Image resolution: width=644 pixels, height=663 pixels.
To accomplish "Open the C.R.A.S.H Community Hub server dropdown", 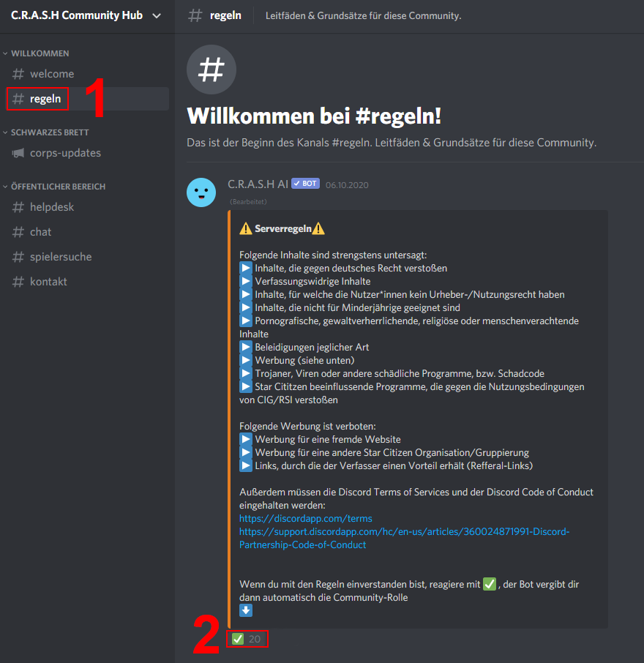I will (86, 15).
